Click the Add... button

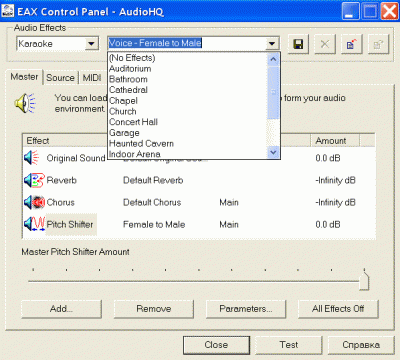61,309
